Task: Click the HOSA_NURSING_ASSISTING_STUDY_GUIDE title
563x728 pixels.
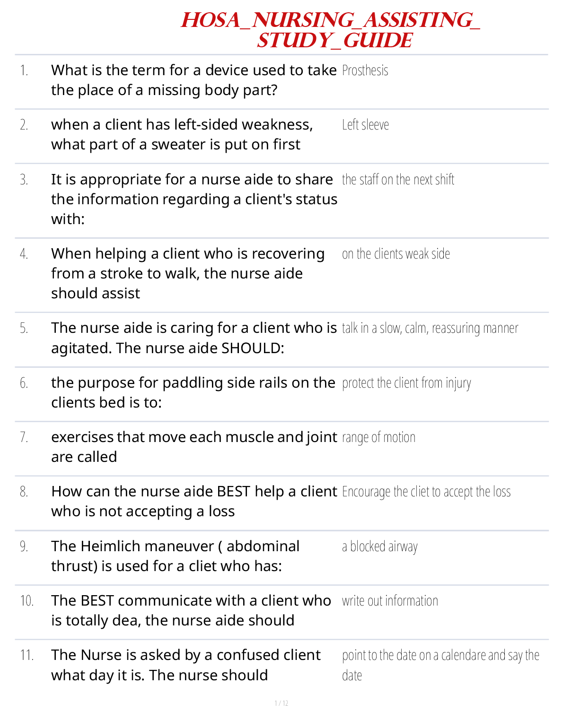Action: pos(330,30)
